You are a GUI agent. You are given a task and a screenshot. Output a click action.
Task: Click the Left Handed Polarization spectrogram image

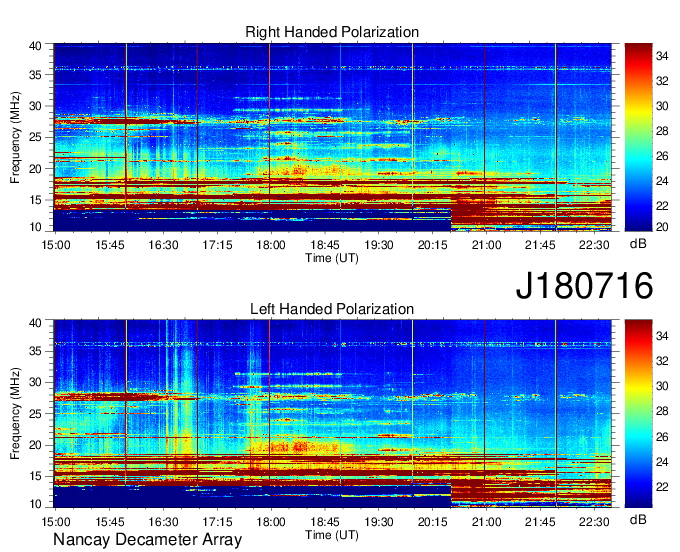pos(332,414)
